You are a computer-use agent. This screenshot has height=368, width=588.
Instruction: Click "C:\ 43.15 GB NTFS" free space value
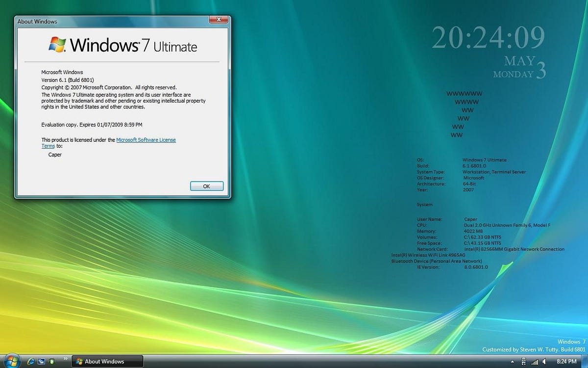pos(483,243)
